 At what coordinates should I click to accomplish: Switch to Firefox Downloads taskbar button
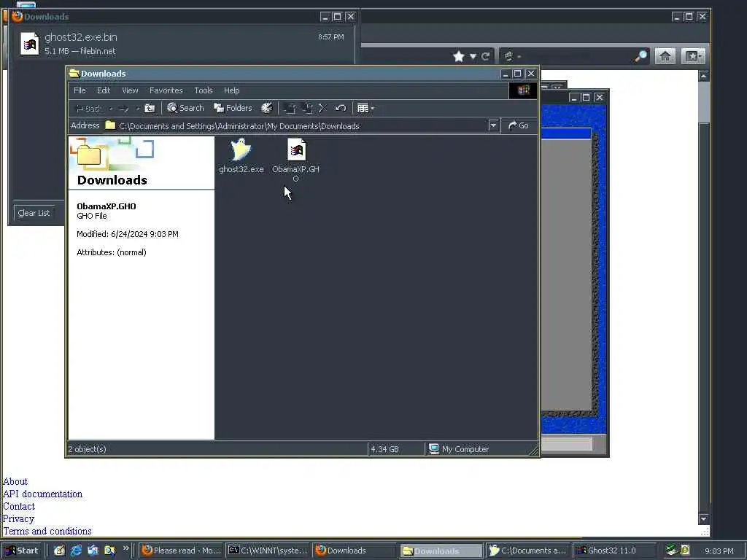point(354,551)
